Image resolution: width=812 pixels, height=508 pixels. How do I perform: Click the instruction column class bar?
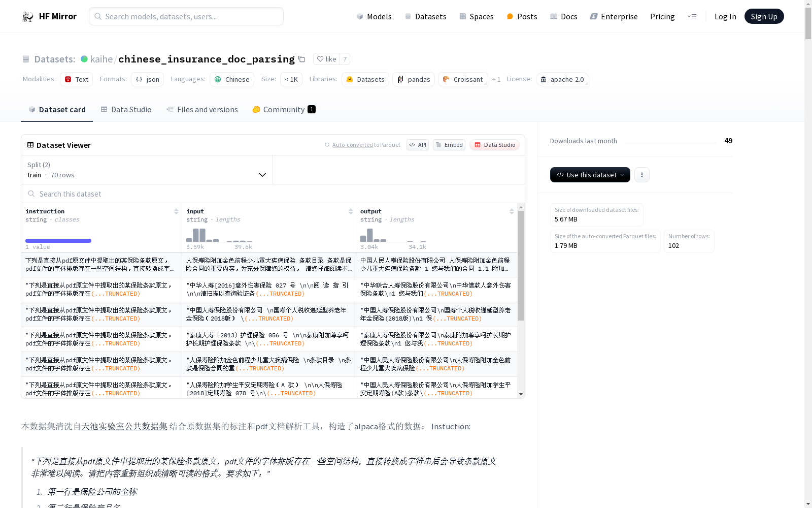(x=58, y=241)
